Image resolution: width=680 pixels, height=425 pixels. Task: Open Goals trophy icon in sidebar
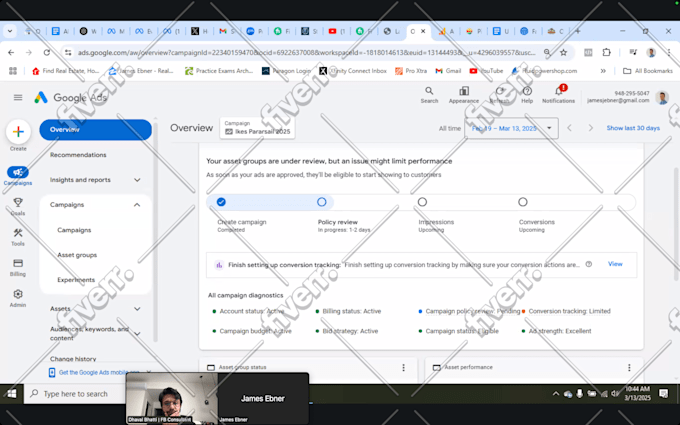click(x=18, y=203)
